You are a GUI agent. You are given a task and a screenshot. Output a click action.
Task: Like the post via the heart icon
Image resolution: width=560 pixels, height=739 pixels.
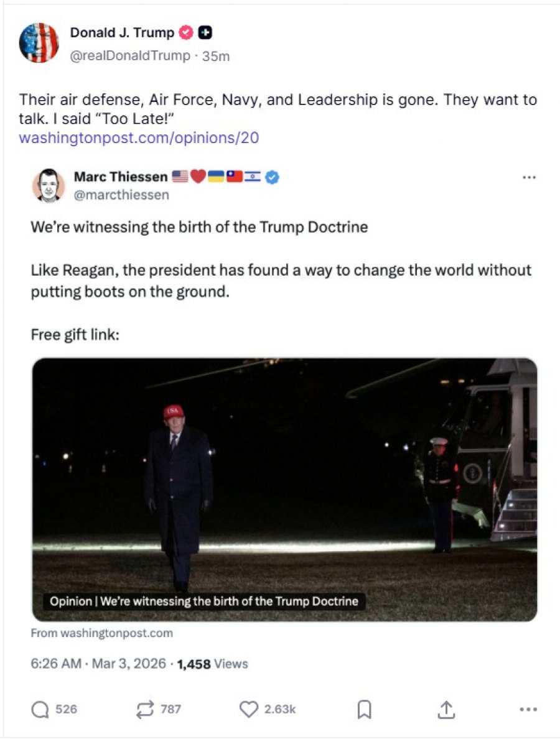(x=249, y=709)
